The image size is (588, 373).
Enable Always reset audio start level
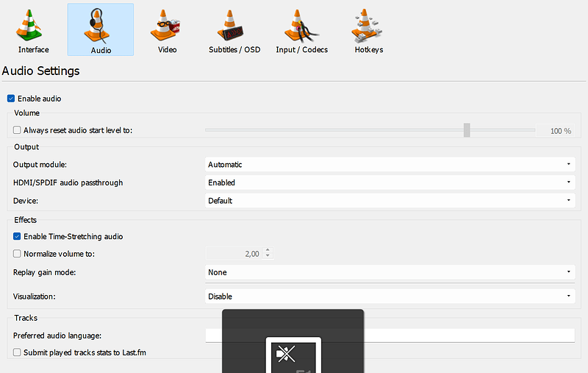point(17,130)
